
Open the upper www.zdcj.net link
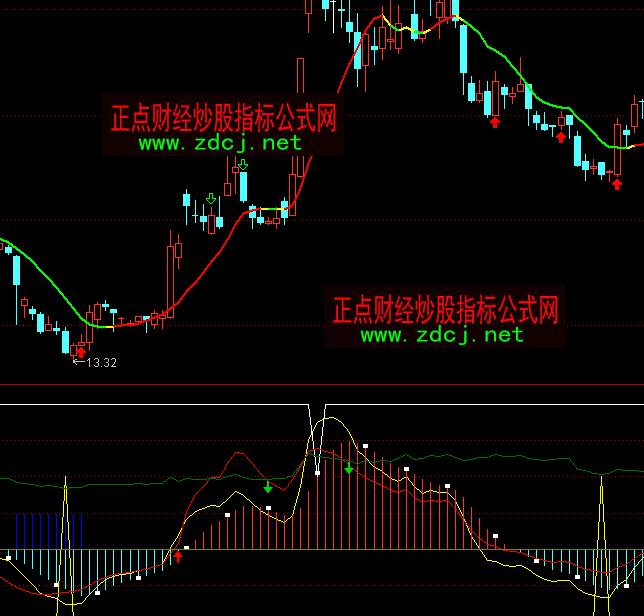[x=220, y=143]
